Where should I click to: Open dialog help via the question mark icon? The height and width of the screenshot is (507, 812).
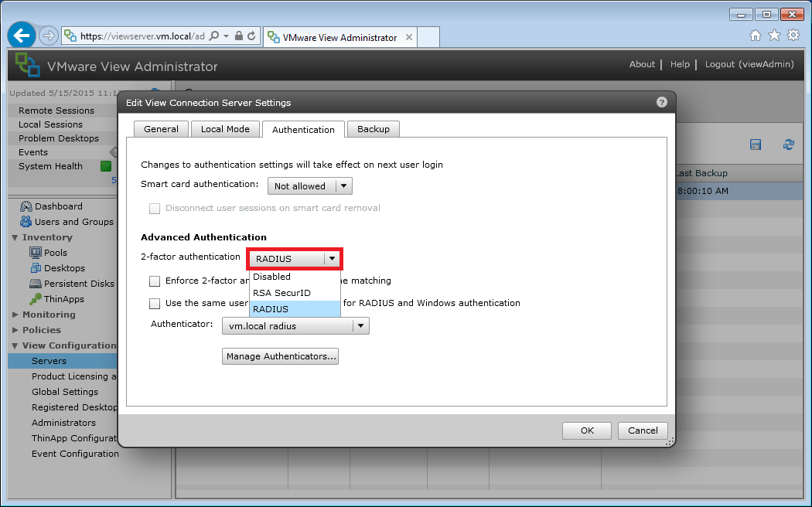click(663, 101)
